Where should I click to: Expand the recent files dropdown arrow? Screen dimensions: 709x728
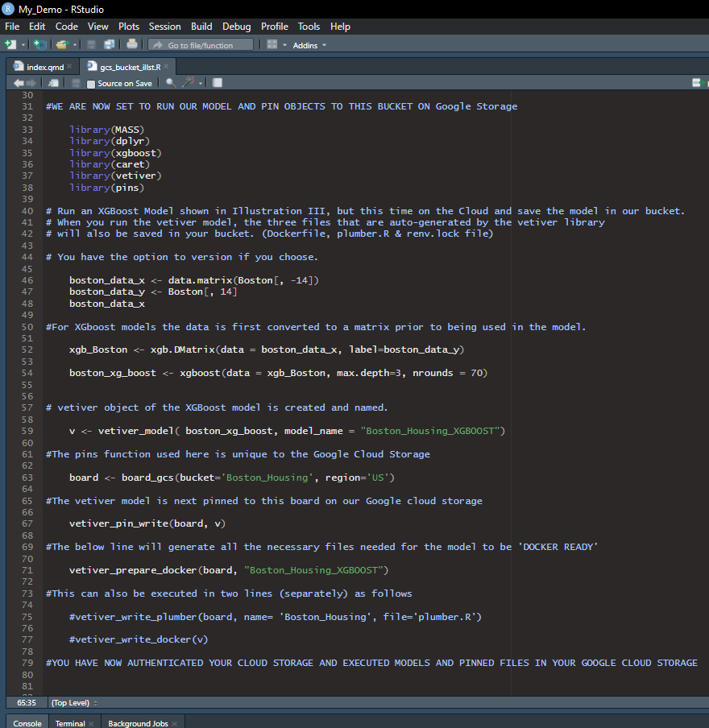click(75, 45)
